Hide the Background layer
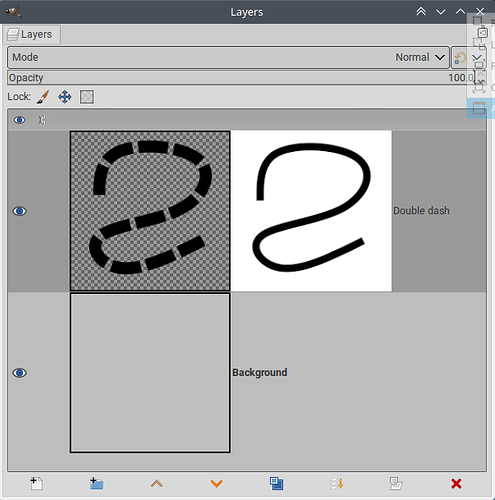This screenshot has height=500, width=495. tap(19, 373)
